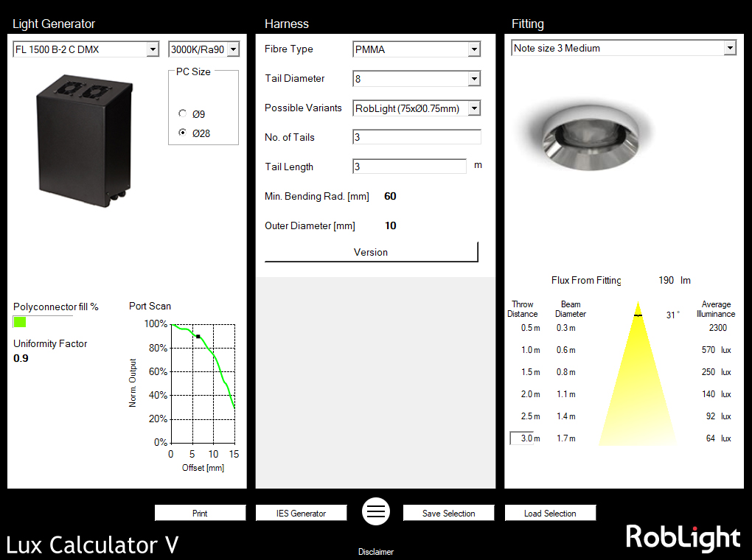Click the 2.5 m throw distance value
Screen dimensions: 752x560
[530, 416]
